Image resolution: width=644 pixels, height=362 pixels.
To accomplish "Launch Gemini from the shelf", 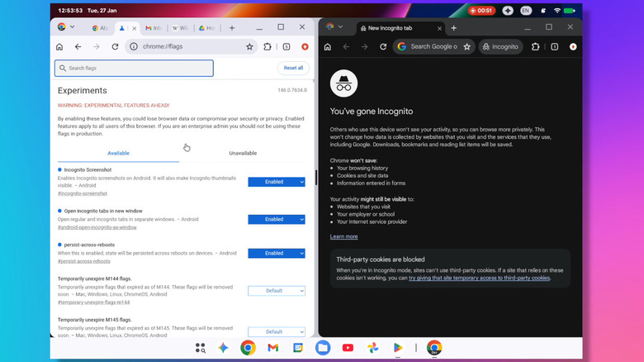I will point(223,348).
